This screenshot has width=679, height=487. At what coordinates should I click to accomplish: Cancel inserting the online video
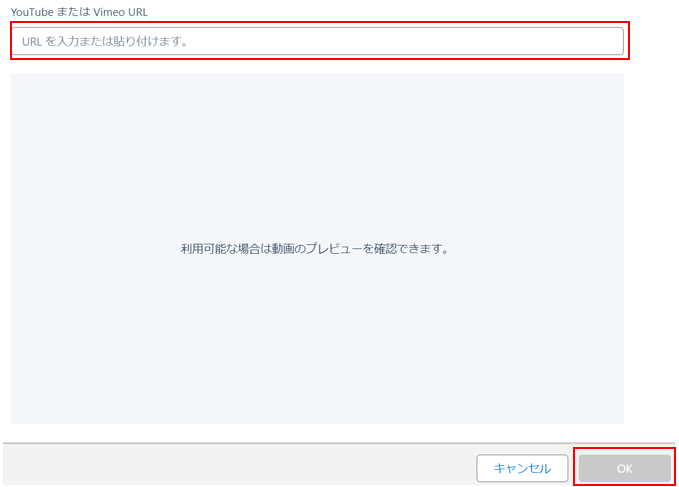click(522, 468)
